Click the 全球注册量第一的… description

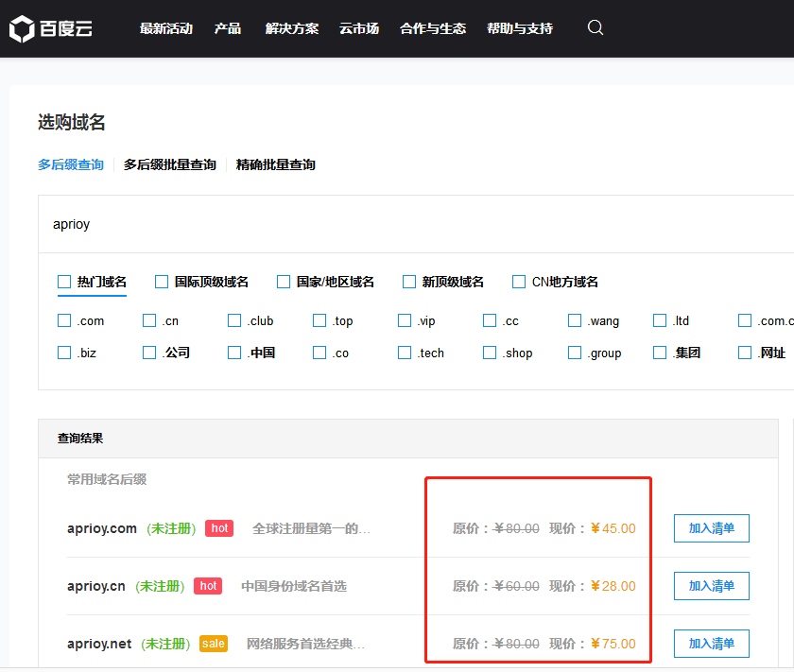[311, 528]
